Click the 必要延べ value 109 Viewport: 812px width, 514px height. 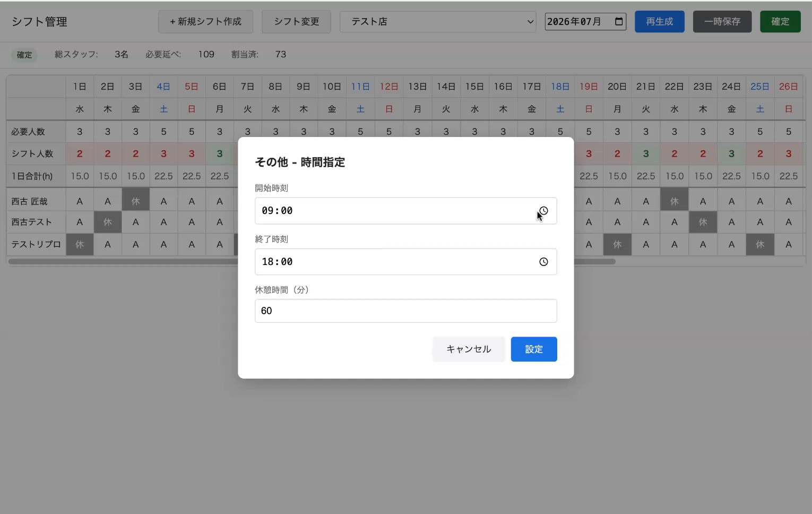click(x=206, y=54)
